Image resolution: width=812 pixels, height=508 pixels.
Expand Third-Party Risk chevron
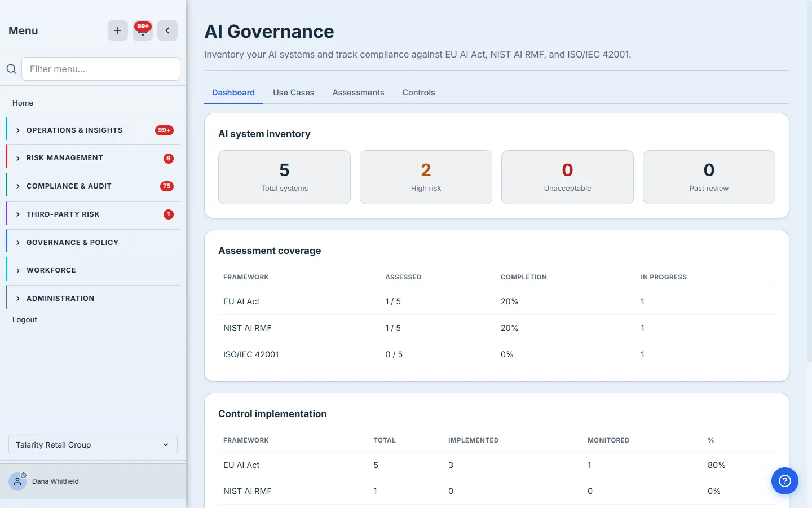18,214
